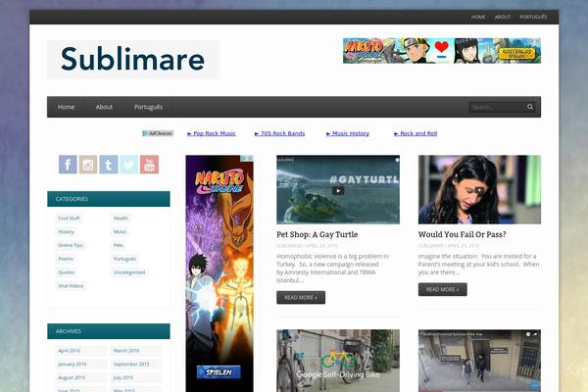Follow the 70S Rock Bands ad link
Screen dimensions: 588x392
pos(279,133)
